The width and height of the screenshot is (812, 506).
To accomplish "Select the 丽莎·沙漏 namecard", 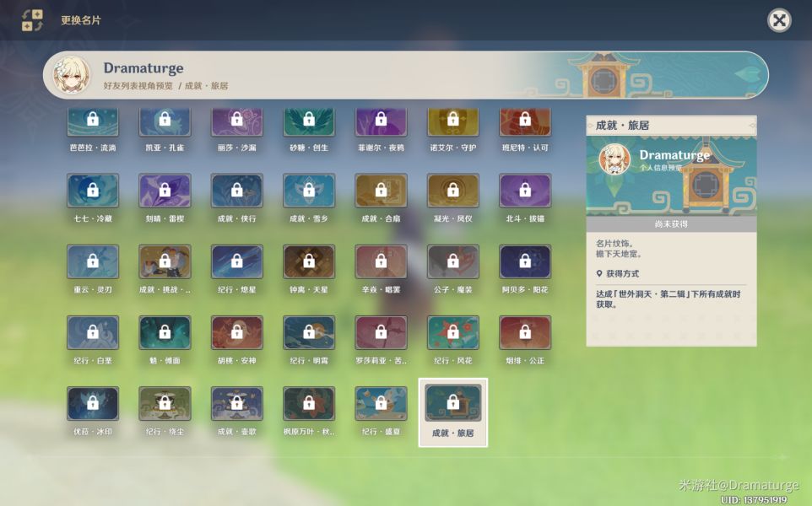I will tap(236, 122).
